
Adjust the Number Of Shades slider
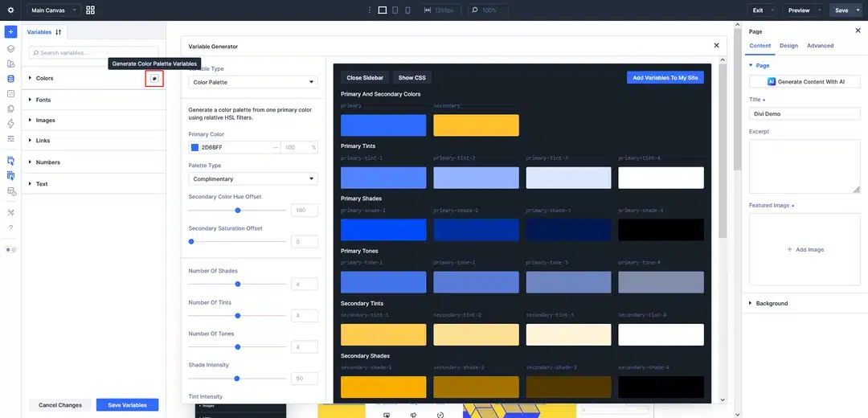(x=237, y=284)
